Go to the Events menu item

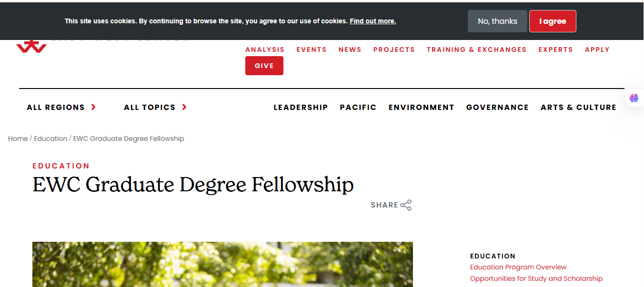[x=312, y=49]
